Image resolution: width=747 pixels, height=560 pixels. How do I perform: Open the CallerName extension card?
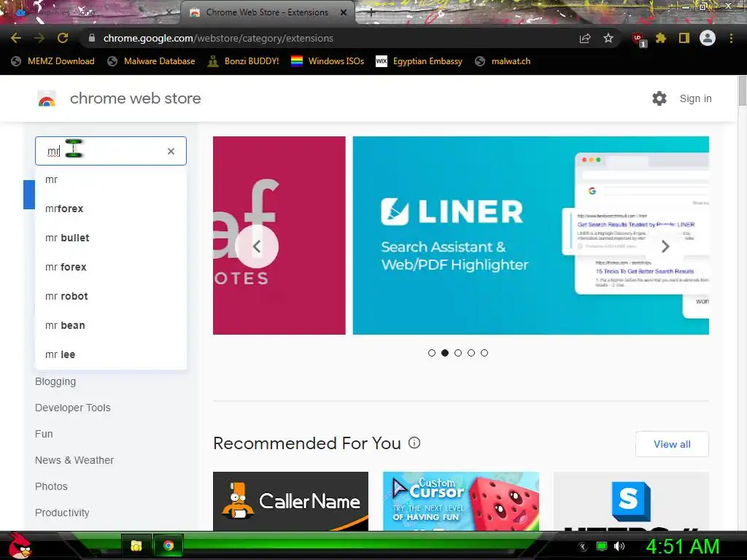[290, 501]
